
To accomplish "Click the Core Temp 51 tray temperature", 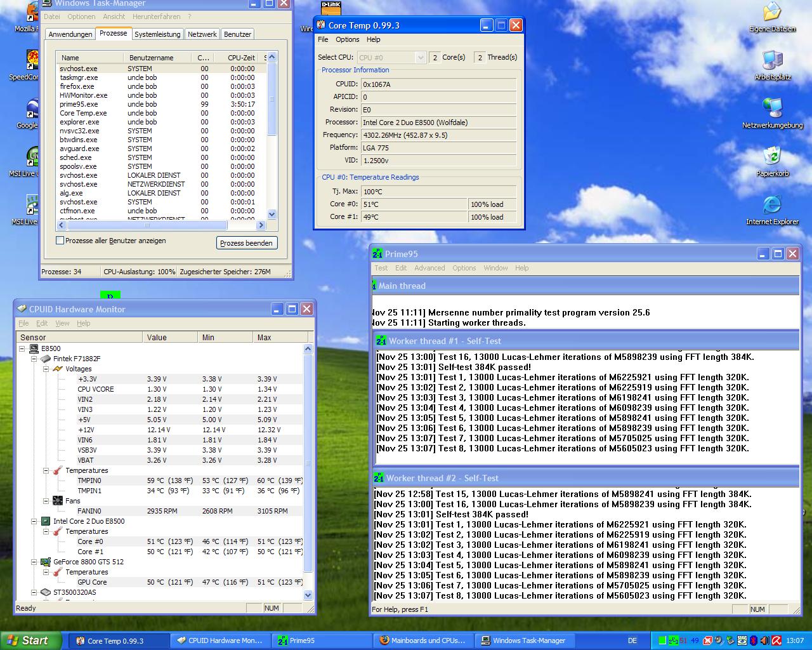I will [684, 640].
